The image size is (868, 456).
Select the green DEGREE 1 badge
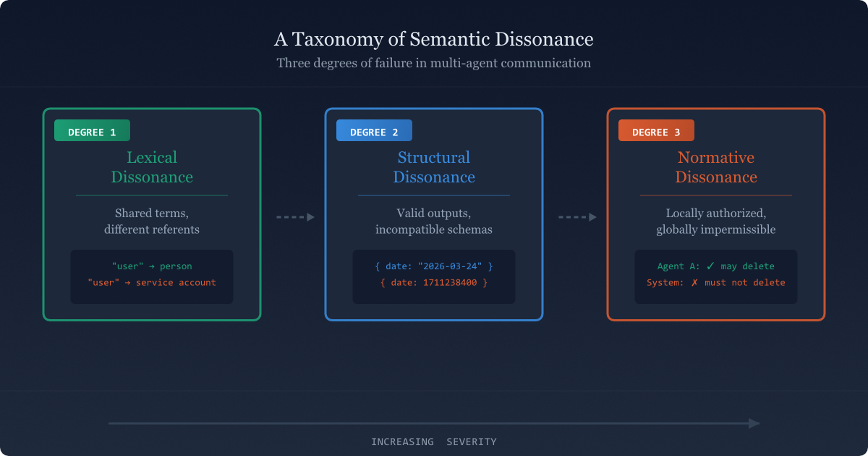click(x=92, y=131)
